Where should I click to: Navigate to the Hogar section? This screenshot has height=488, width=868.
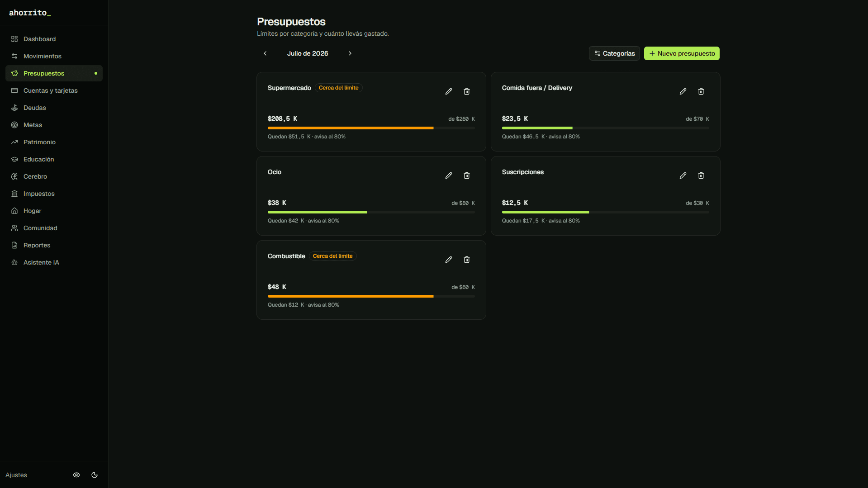54,211
